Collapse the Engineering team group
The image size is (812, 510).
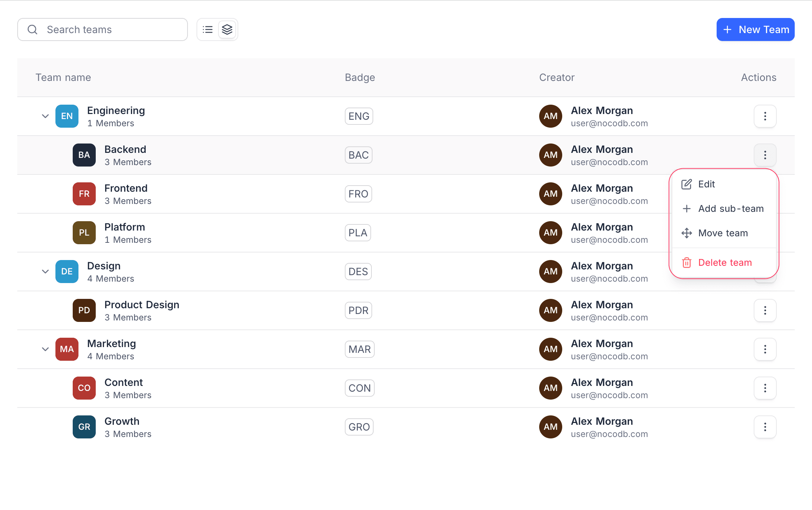(x=45, y=116)
